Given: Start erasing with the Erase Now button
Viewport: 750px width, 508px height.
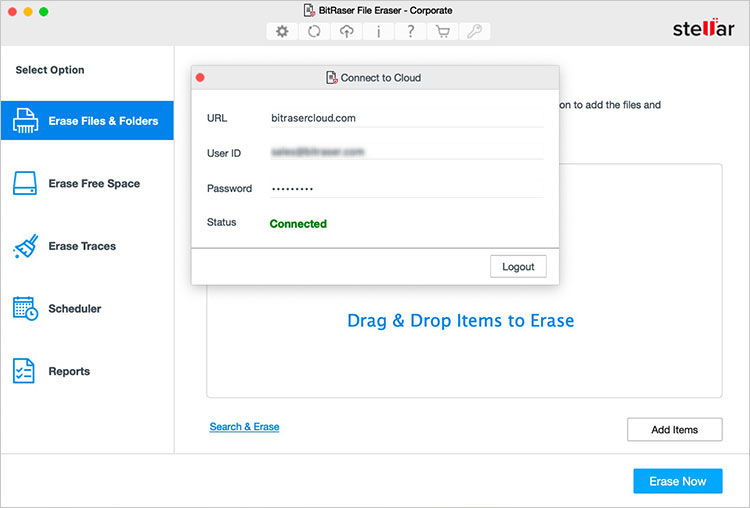Looking at the screenshot, I should [x=678, y=481].
